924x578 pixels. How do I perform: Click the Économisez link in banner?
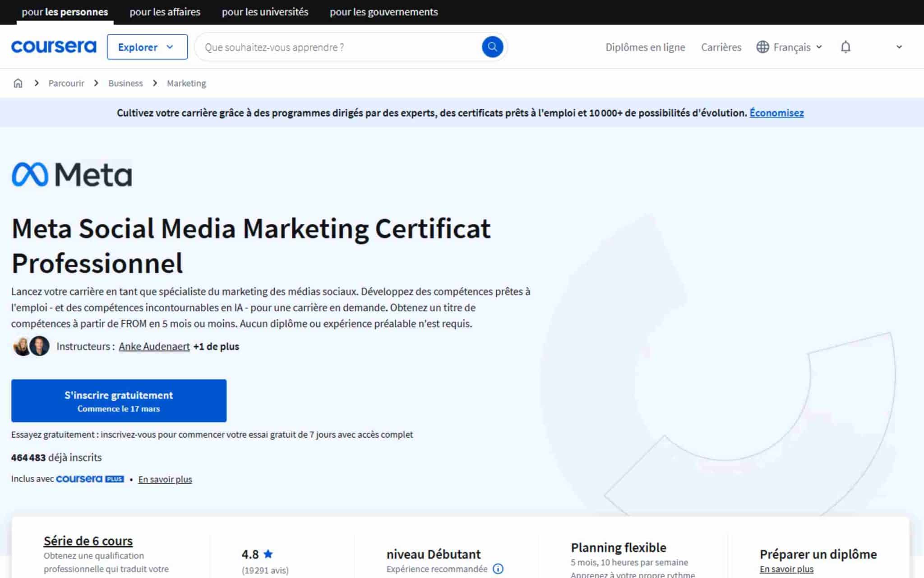click(776, 113)
